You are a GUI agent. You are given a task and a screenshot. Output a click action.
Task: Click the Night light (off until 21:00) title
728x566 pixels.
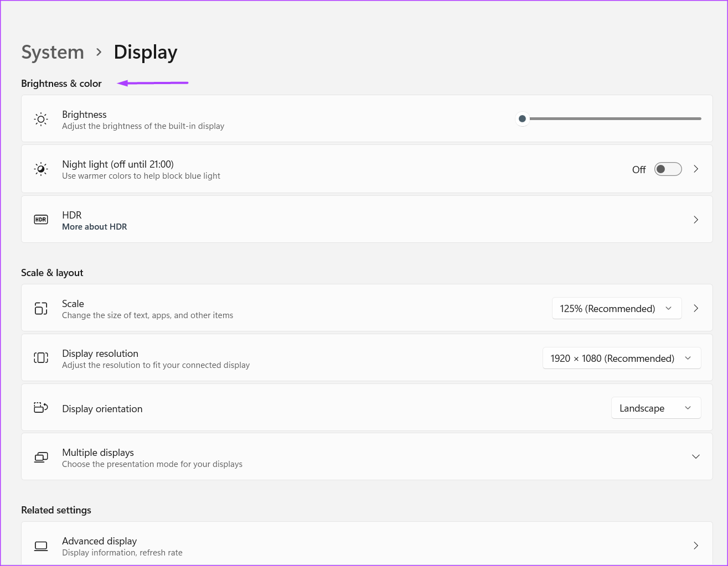pyautogui.click(x=118, y=164)
